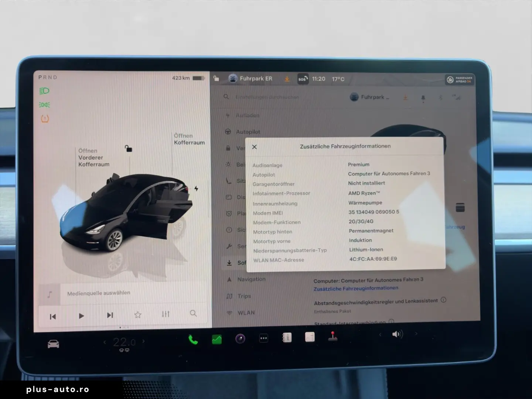Open vehicle controls car icon
Screen dimensions: 532x399
[x=53, y=344]
